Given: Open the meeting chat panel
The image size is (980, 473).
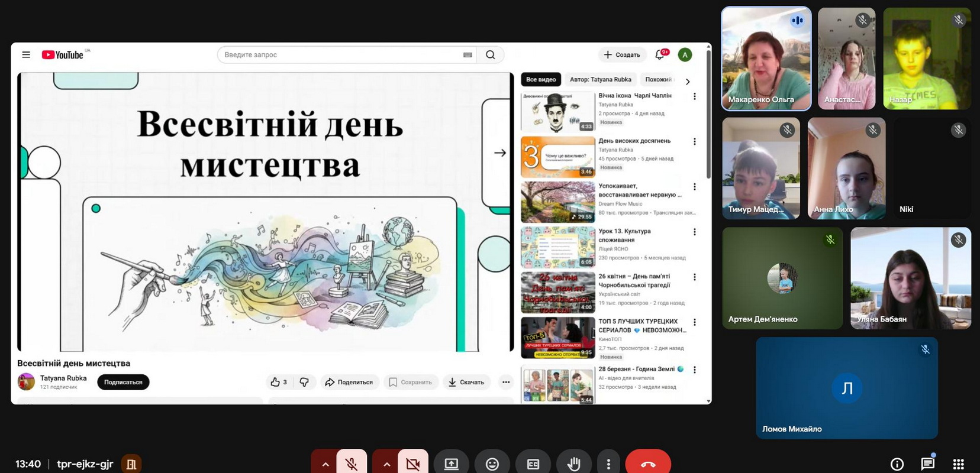Looking at the screenshot, I should pos(927,464).
